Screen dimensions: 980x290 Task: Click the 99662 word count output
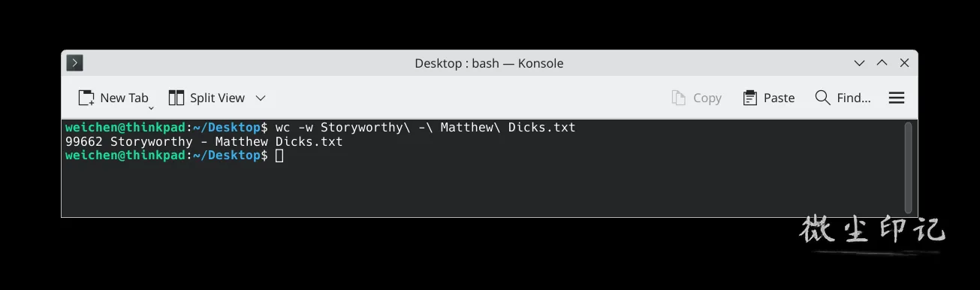pos(84,141)
